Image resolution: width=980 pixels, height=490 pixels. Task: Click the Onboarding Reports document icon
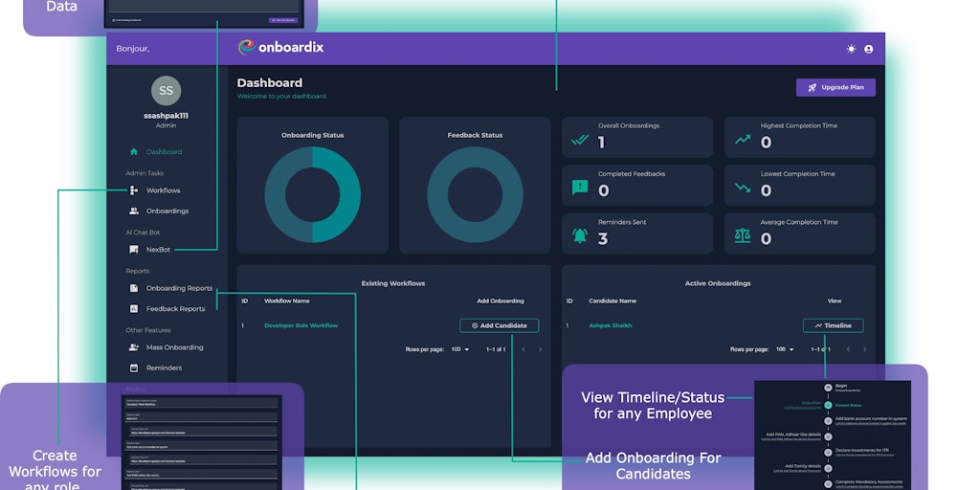click(134, 288)
